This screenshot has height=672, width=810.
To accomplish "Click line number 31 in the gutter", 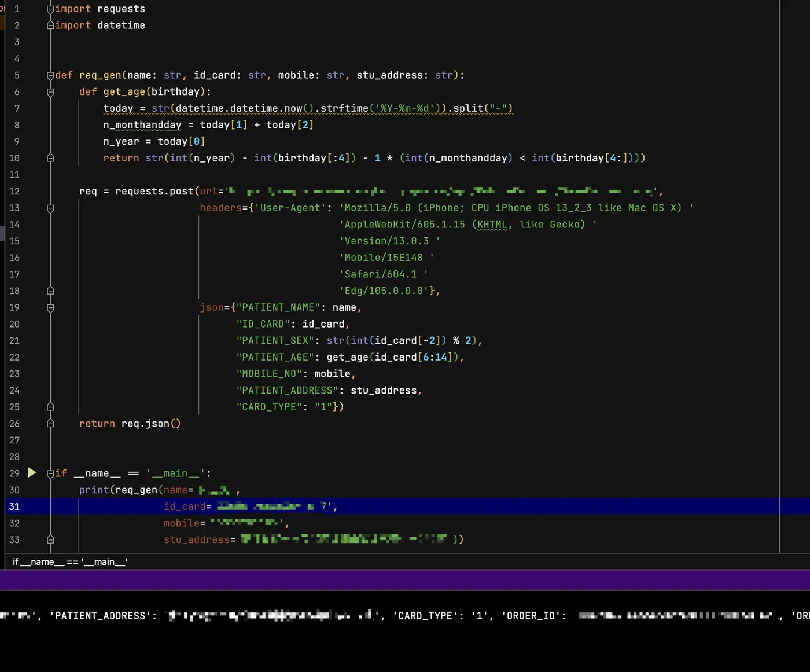I will coord(14,506).
